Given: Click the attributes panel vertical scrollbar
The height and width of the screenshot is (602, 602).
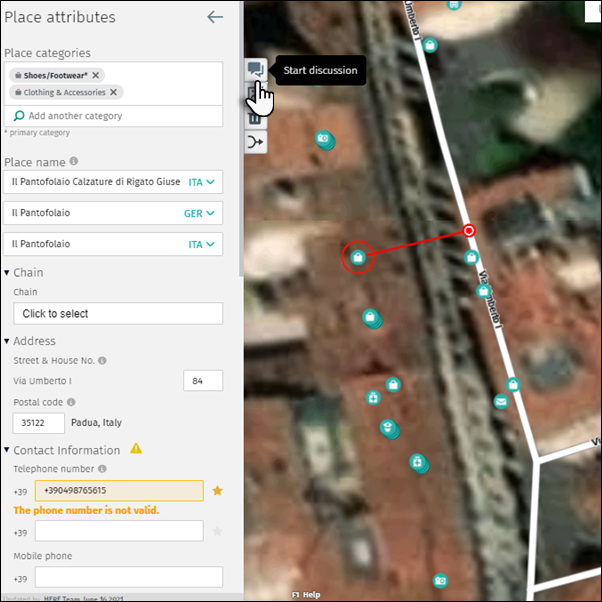Looking at the screenshot, I should [x=241, y=139].
